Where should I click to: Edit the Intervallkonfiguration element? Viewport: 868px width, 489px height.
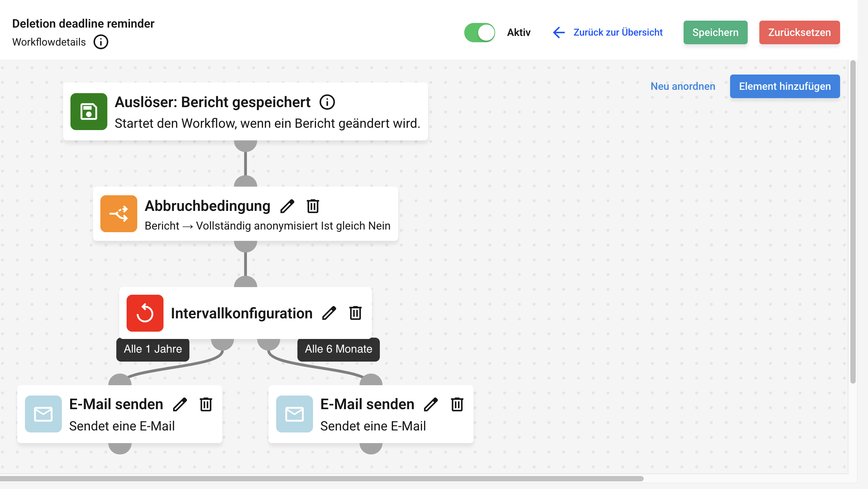click(329, 313)
